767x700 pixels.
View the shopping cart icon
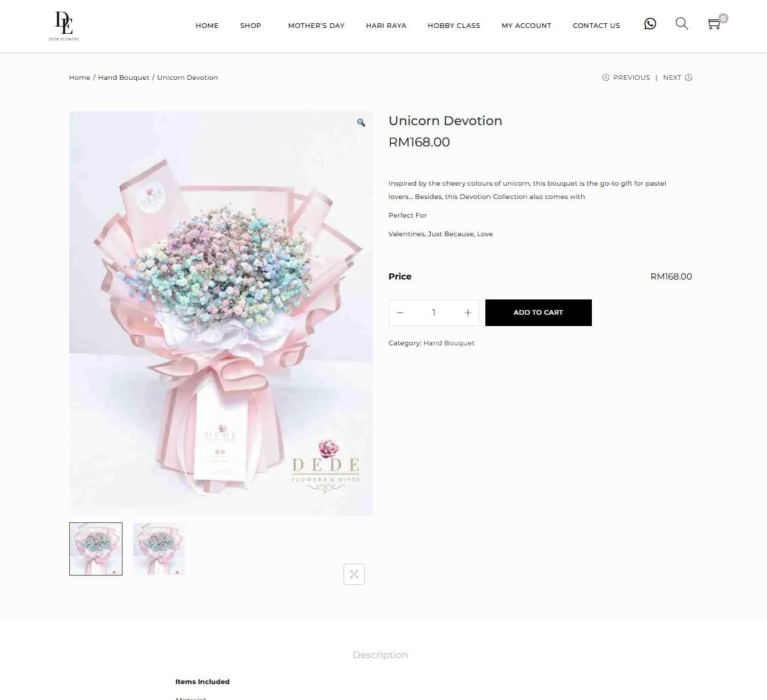714,24
